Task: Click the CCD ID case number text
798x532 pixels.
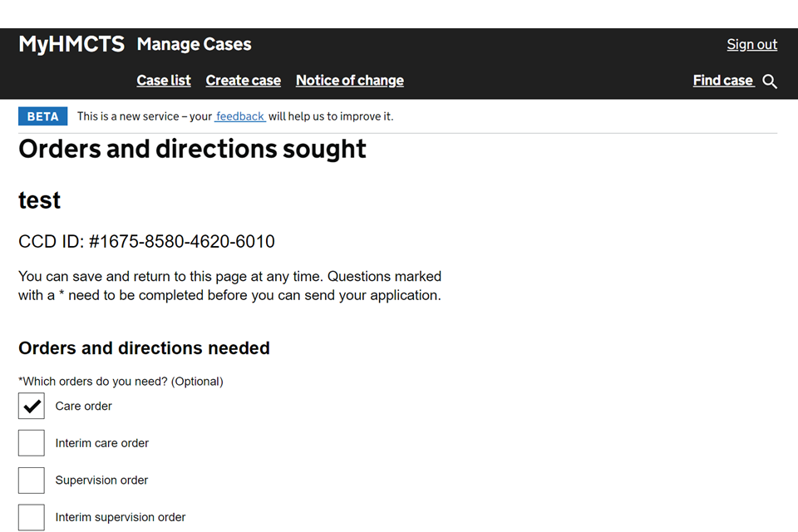Action: click(146, 242)
